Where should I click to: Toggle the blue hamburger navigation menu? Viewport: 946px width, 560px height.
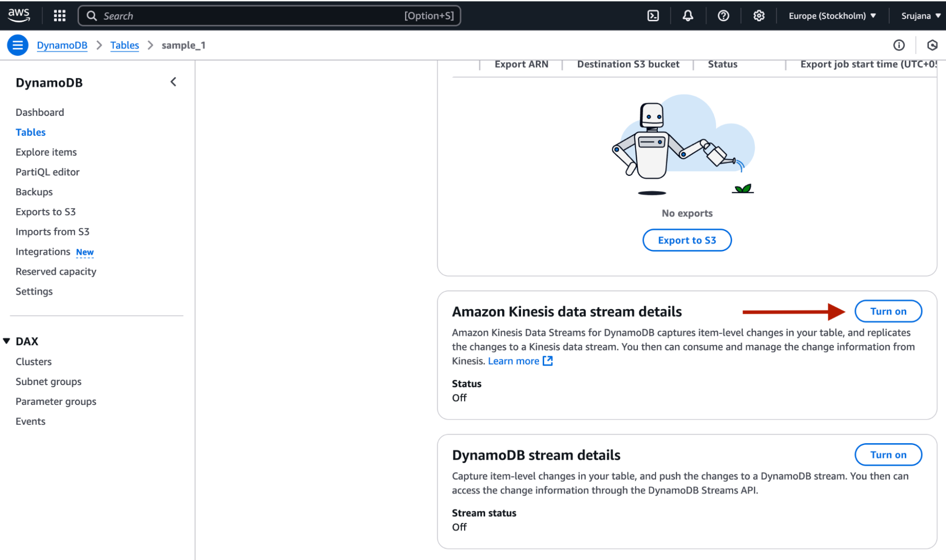point(18,45)
